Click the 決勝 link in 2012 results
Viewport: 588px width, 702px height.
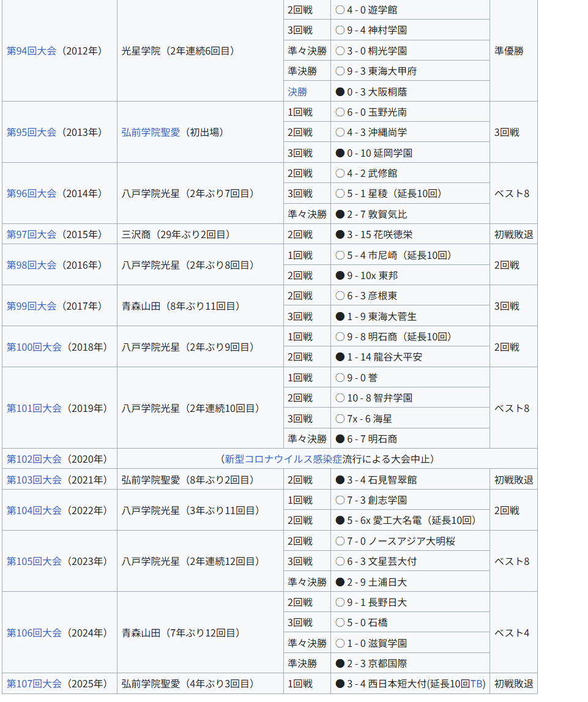[x=297, y=92]
